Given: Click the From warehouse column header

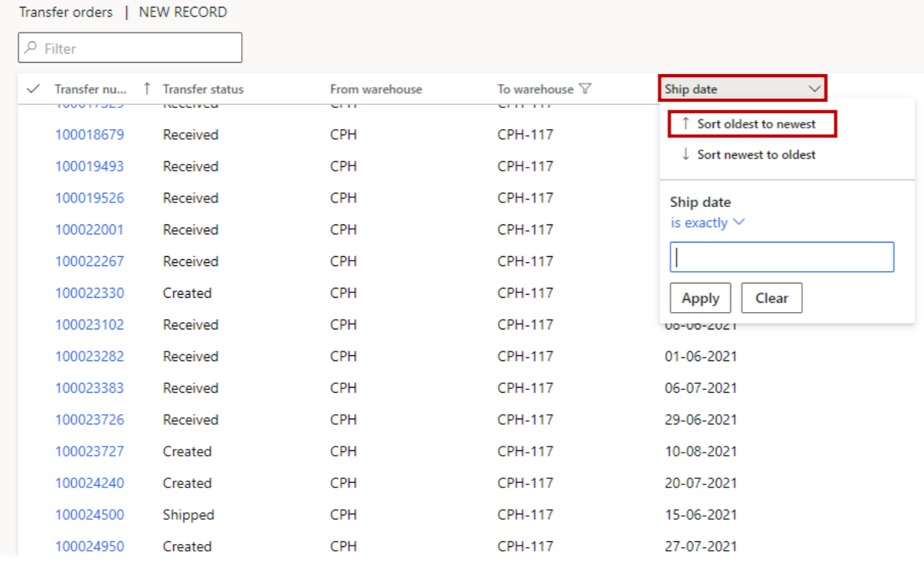Looking at the screenshot, I should (375, 89).
